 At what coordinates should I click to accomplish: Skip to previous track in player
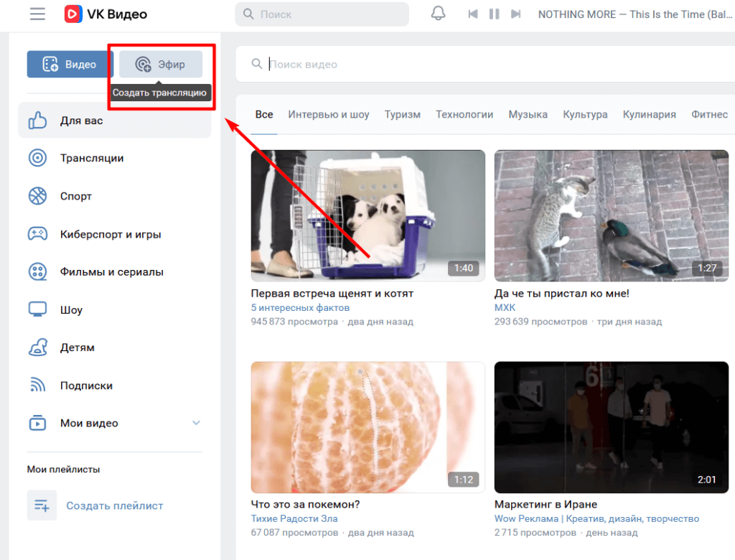point(472,14)
